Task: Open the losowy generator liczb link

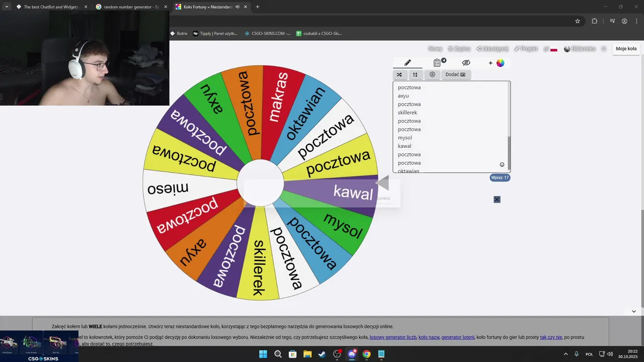Action: click(x=393, y=337)
